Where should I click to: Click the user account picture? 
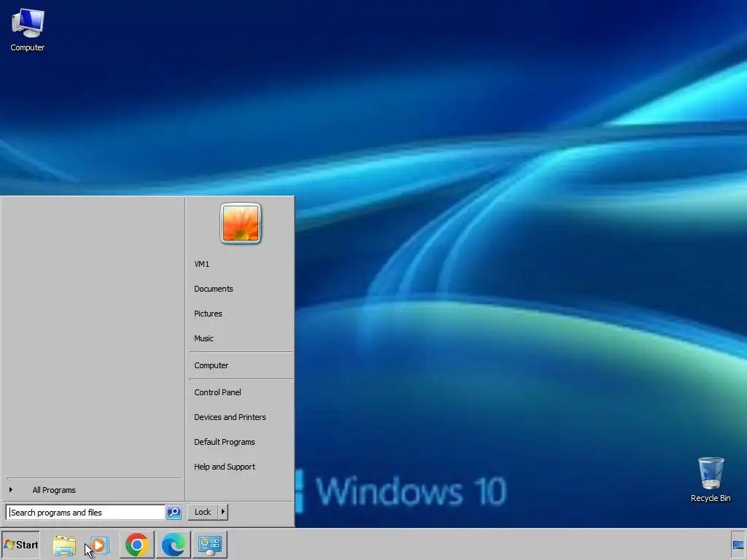click(x=241, y=223)
